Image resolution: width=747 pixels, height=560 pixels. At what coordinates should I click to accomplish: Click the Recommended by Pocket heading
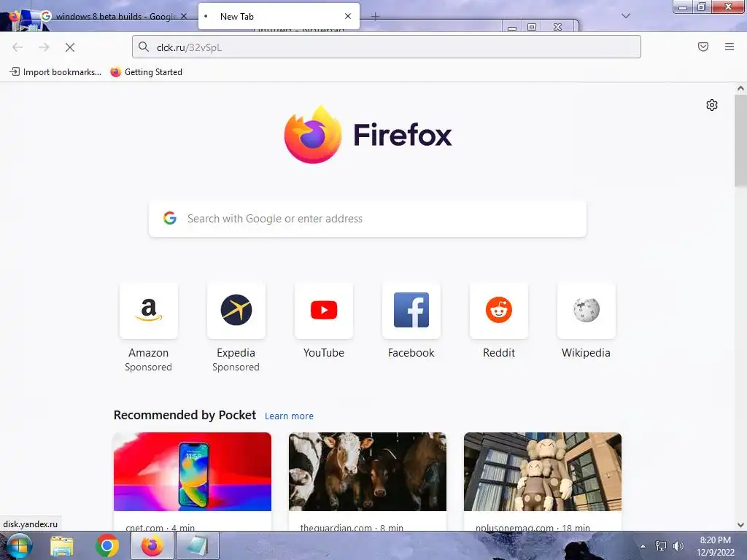[185, 415]
